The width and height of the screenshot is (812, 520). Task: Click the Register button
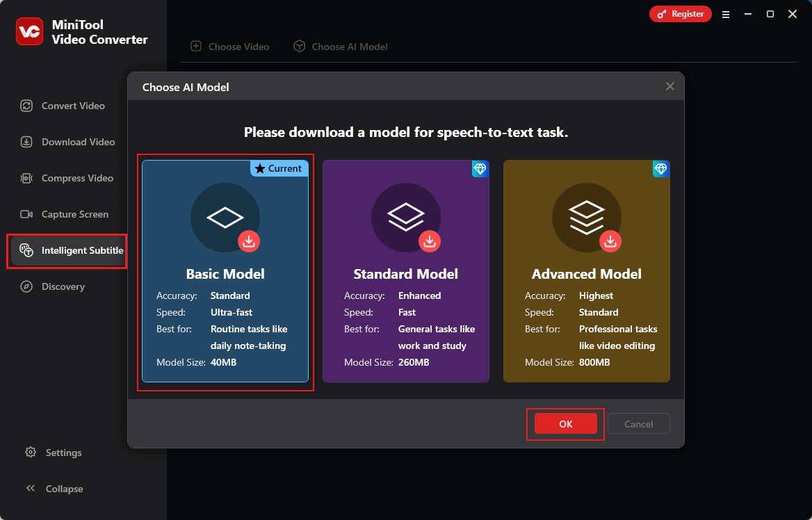pyautogui.click(x=681, y=14)
